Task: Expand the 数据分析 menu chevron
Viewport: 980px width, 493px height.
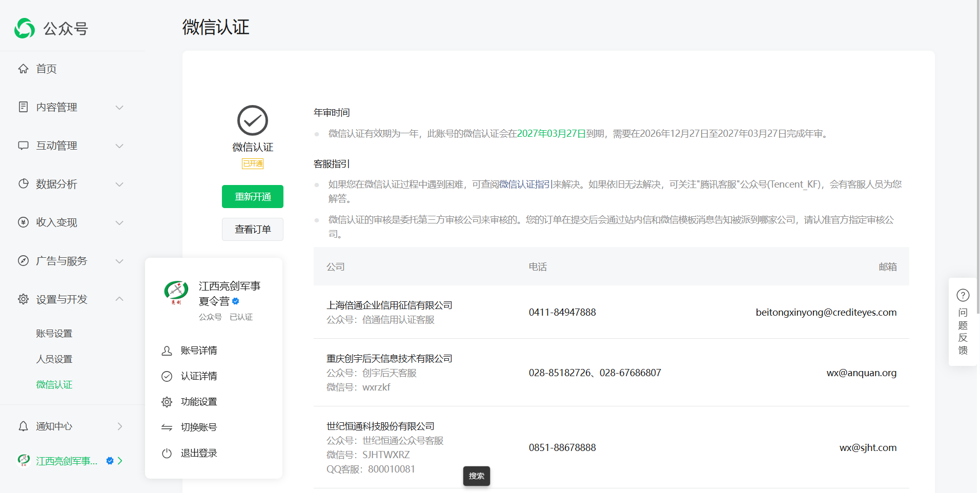Action: coord(119,184)
